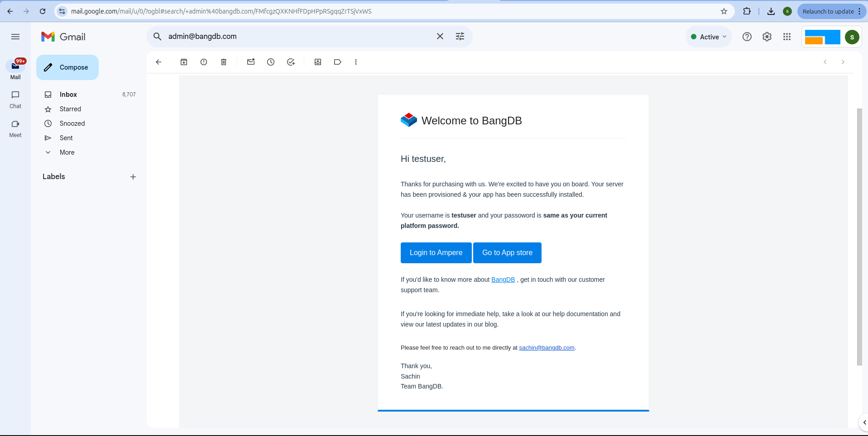
Task: Open the Google apps grid
Action: point(787,37)
